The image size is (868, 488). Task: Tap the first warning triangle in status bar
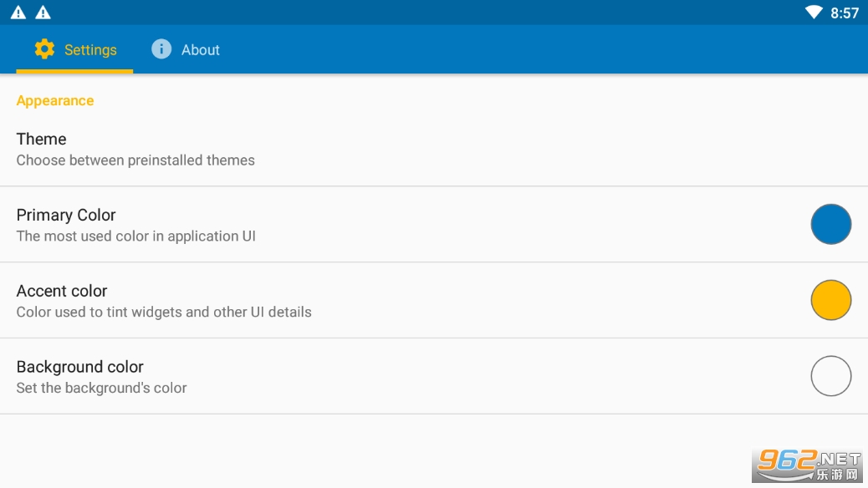18,13
